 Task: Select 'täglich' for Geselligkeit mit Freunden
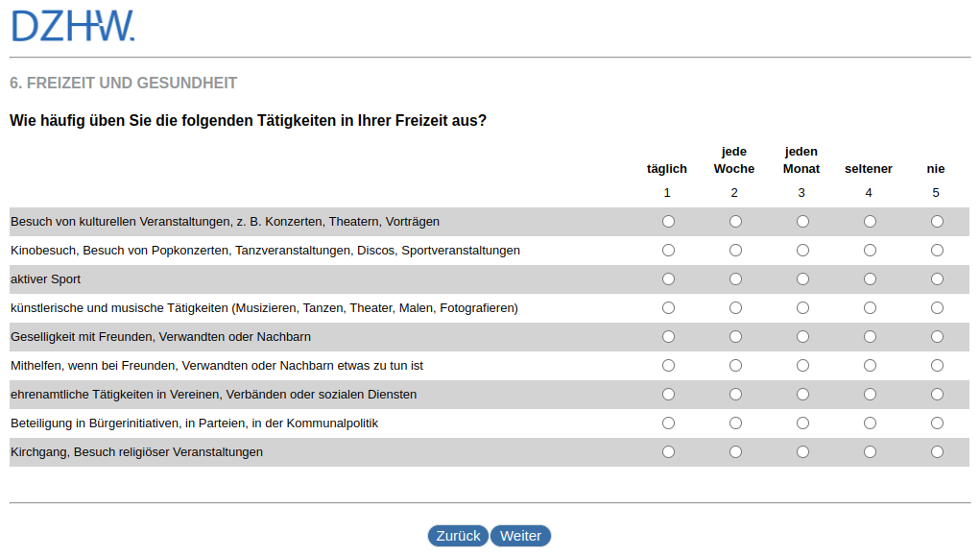point(668,337)
